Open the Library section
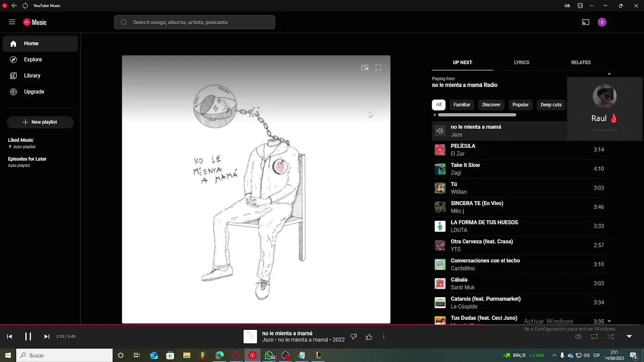 [40, 75]
